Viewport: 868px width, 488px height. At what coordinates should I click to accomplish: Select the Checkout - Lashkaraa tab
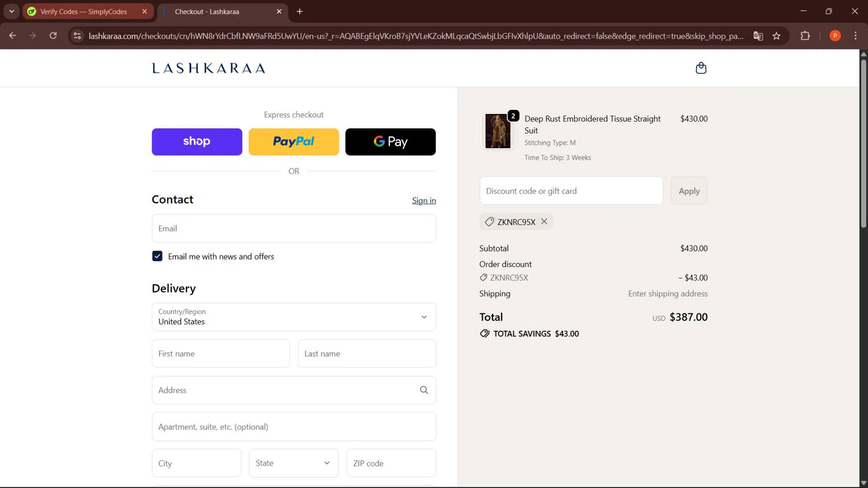[207, 12]
